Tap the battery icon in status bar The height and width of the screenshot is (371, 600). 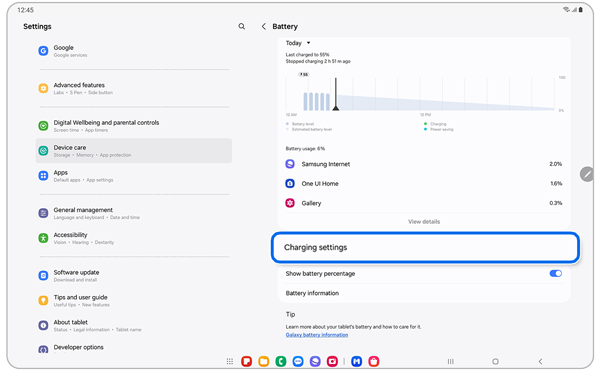click(580, 10)
